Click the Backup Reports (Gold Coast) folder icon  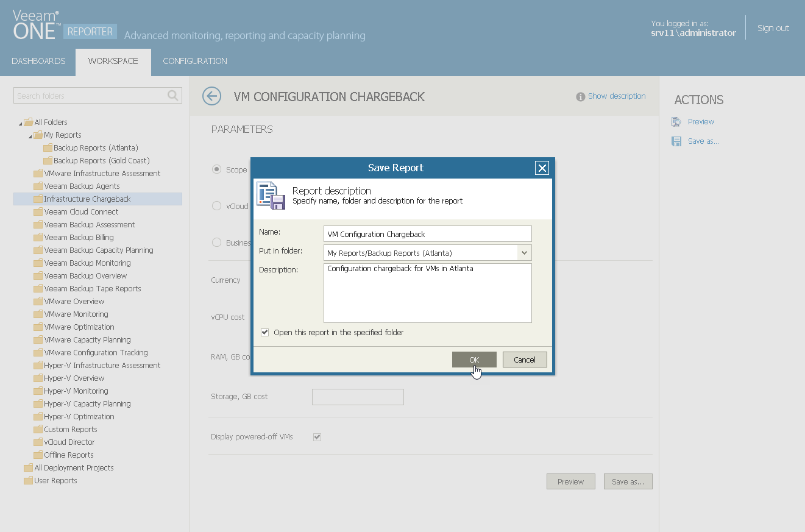coord(48,160)
